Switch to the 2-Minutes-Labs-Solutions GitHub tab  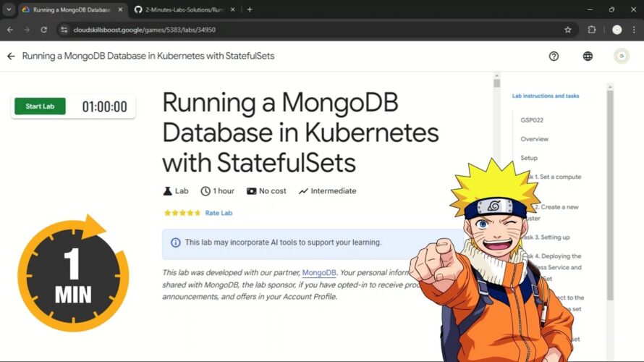coord(184,9)
